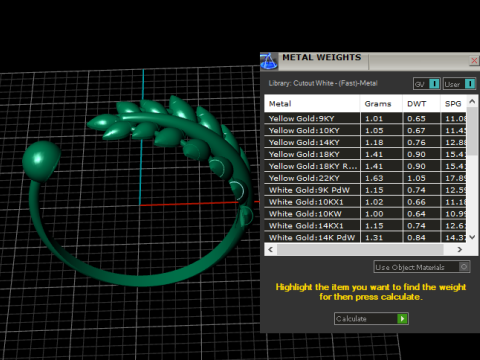Click the 0.65 DWT value for 9KY
Viewport: 480px width, 360px height.
tap(416, 119)
